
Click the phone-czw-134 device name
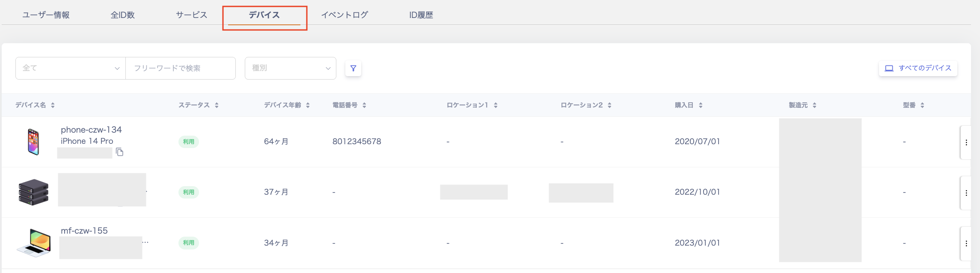pos(91,130)
